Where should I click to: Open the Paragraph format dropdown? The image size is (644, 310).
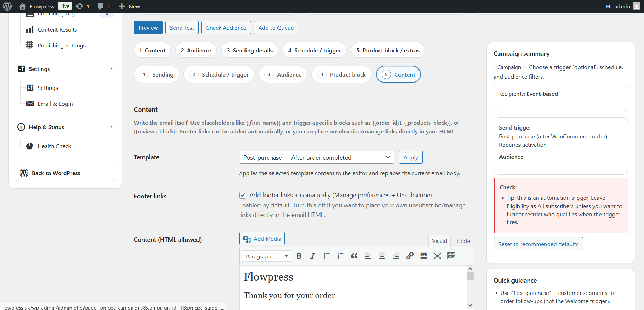(x=267, y=256)
